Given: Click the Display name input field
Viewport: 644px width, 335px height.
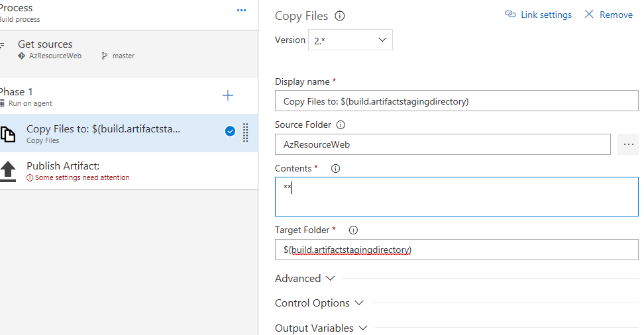Looking at the screenshot, I should coord(456,101).
